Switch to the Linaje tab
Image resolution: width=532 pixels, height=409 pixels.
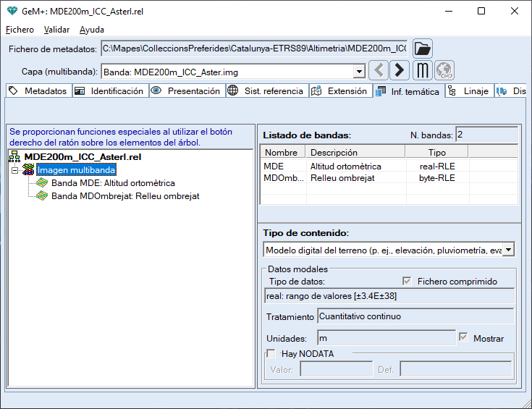click(470, 91)
